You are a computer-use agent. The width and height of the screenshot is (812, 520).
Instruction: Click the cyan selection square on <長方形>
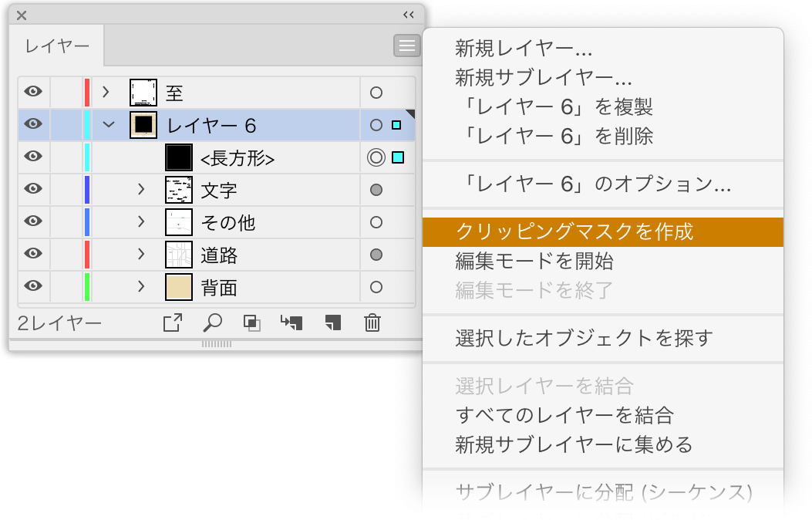pos(398,157)
